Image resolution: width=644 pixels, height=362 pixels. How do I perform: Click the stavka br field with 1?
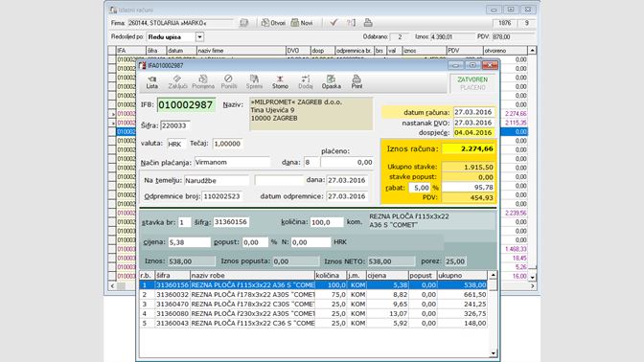(184, 222)
